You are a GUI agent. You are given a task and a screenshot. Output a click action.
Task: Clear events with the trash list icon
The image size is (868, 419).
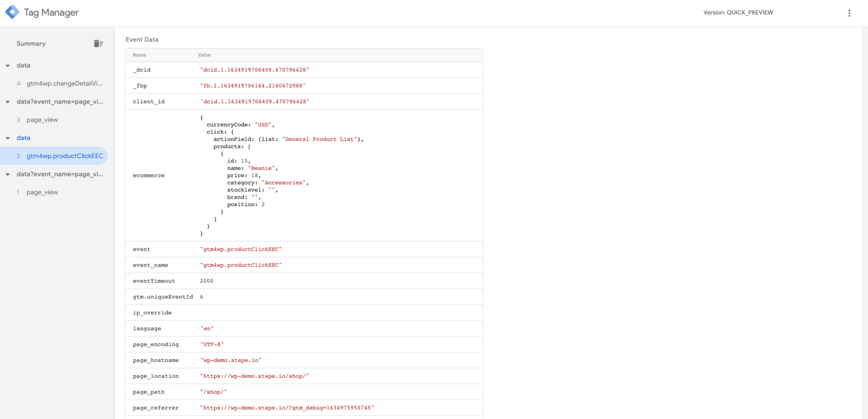(98, 43)
